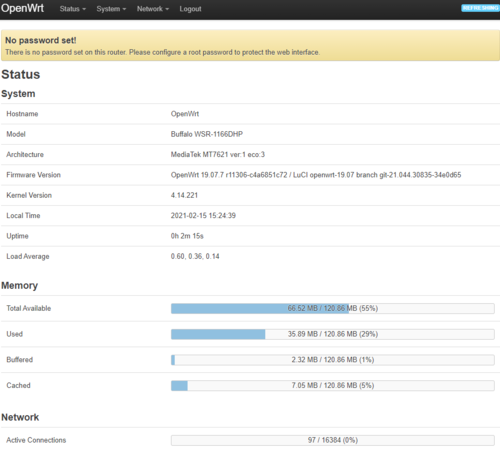Select the Kernel Version value 4.14.221
Viewport: 500px width, 457px height.
click(x=184, y=195)
